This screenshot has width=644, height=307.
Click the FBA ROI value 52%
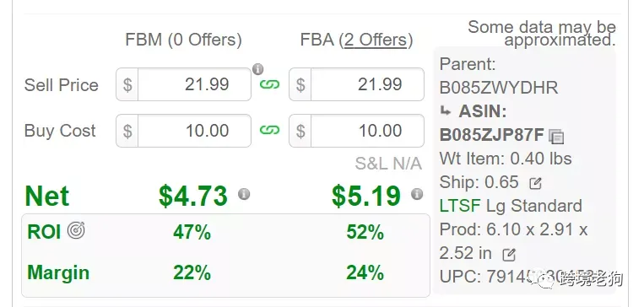(365, 232)
